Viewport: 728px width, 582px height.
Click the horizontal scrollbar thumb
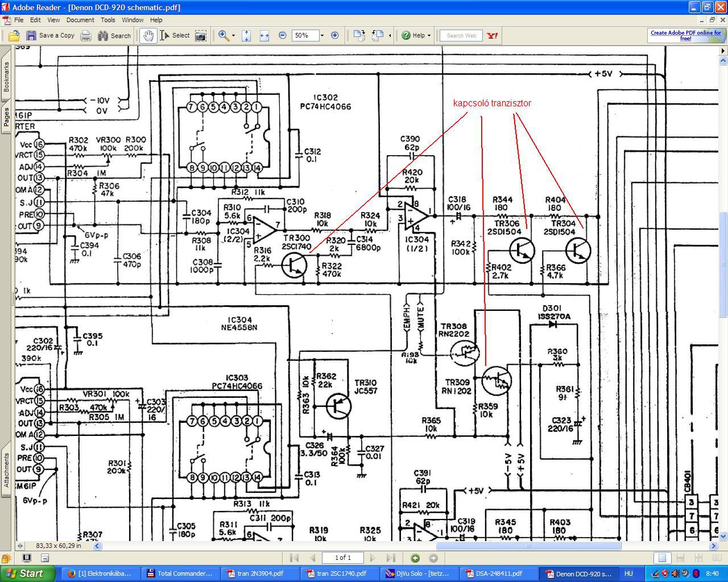coord(528,546)
